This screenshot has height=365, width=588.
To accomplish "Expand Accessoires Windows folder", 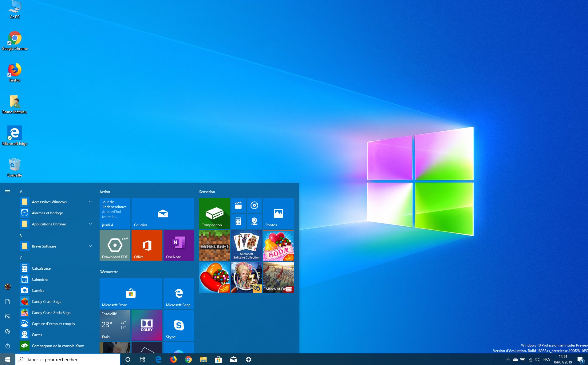I will pyautogui.click(x=57, y=202).
